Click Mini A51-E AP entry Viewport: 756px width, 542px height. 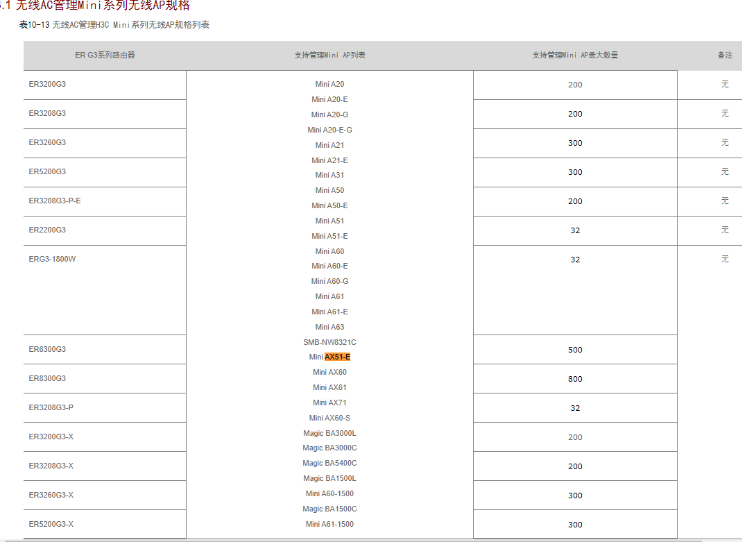[x=329, y=237]
